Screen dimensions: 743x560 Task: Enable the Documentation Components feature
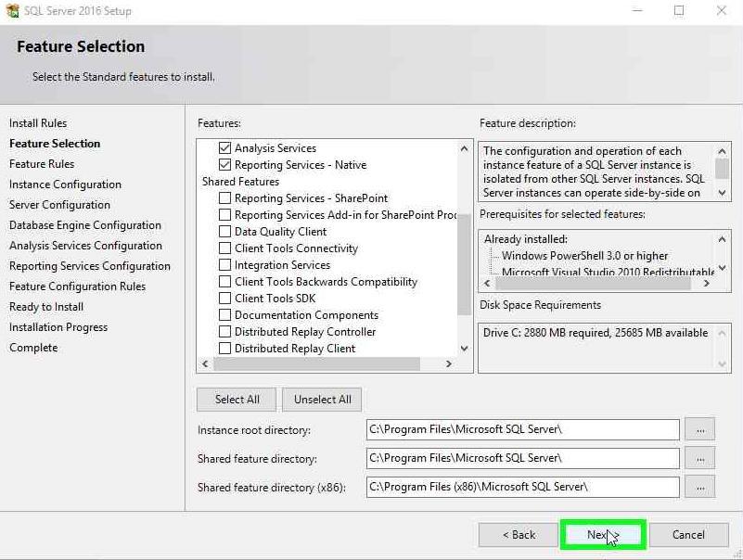coord(224,315)
